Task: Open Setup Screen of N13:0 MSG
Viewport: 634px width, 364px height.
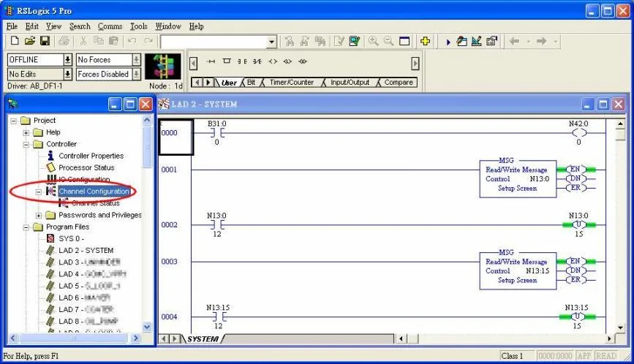Action: point(517,189)
